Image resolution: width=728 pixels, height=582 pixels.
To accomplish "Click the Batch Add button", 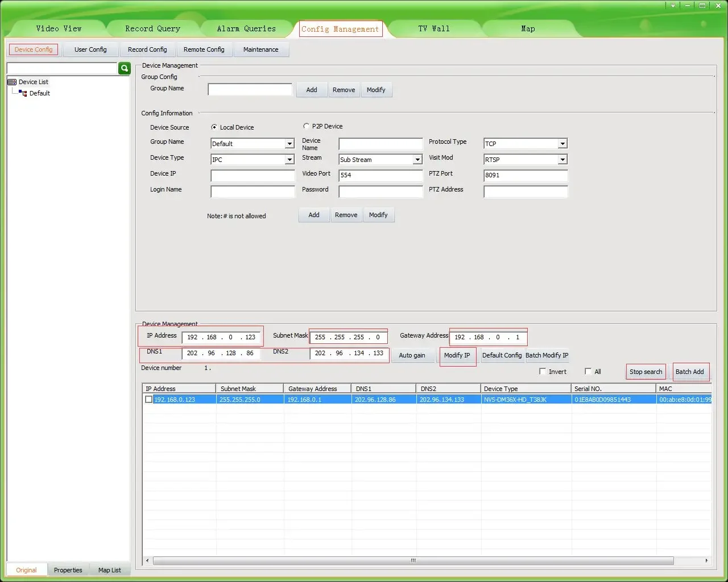I will click(689, 372).
